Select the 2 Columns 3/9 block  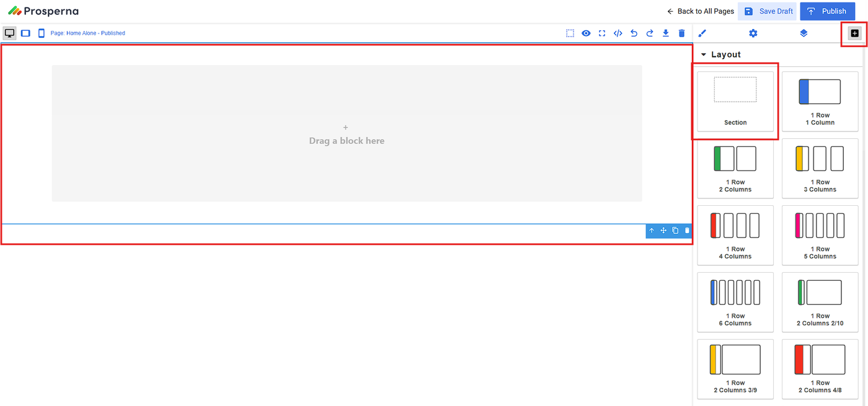click(735, 369)
